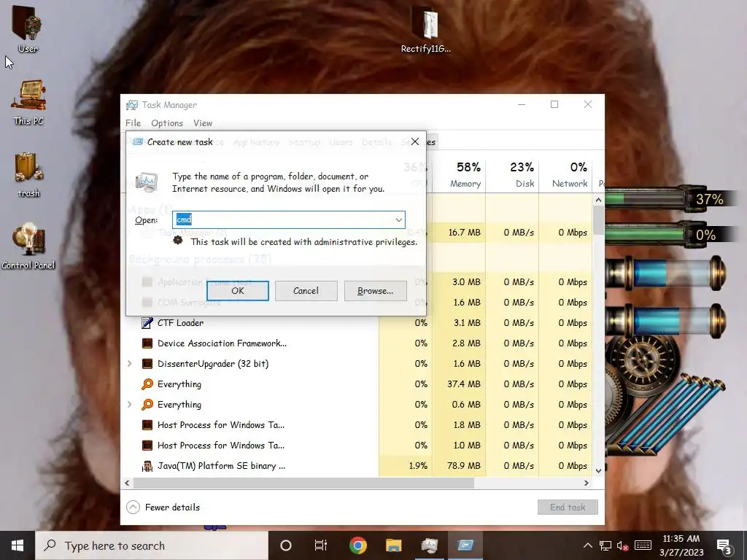Click the vertical scrollbar up arrow

pos(598,200)
